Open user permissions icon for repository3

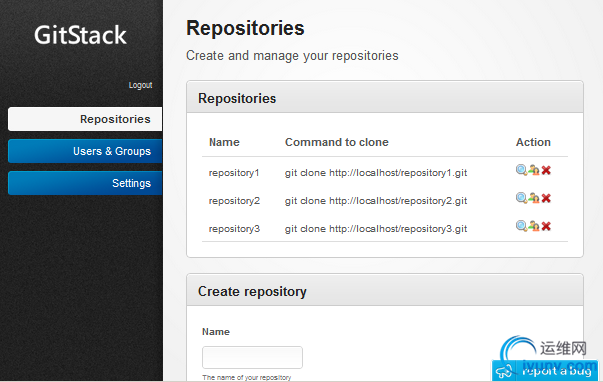[x=534, y=226]
